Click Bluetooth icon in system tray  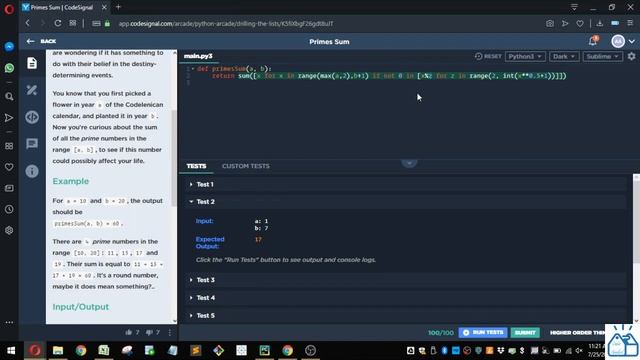tap(444, 351)
